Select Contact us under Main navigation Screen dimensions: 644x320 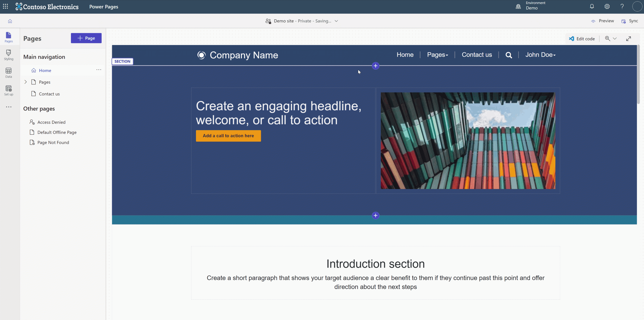[49, 94]
